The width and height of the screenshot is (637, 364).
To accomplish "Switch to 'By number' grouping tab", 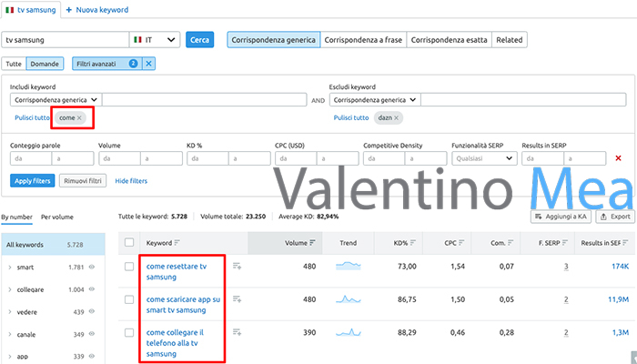I will [16, 217].
